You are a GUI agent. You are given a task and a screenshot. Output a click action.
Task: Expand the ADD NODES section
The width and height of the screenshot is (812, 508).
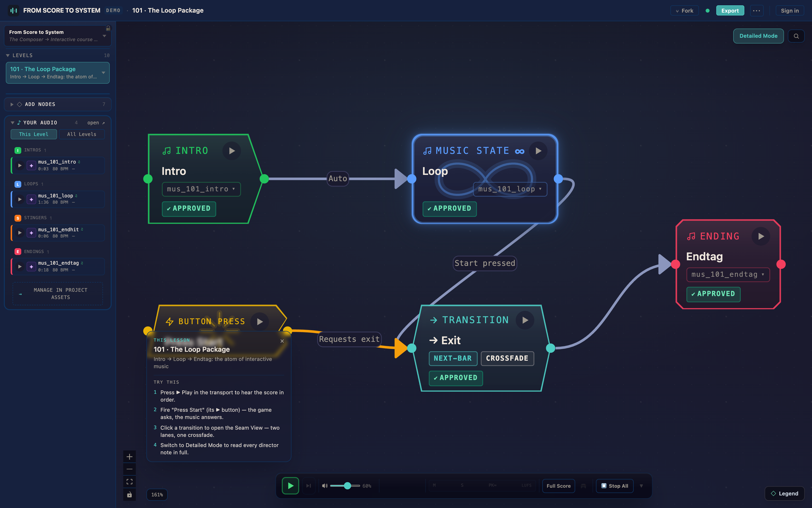coord(58,104)
